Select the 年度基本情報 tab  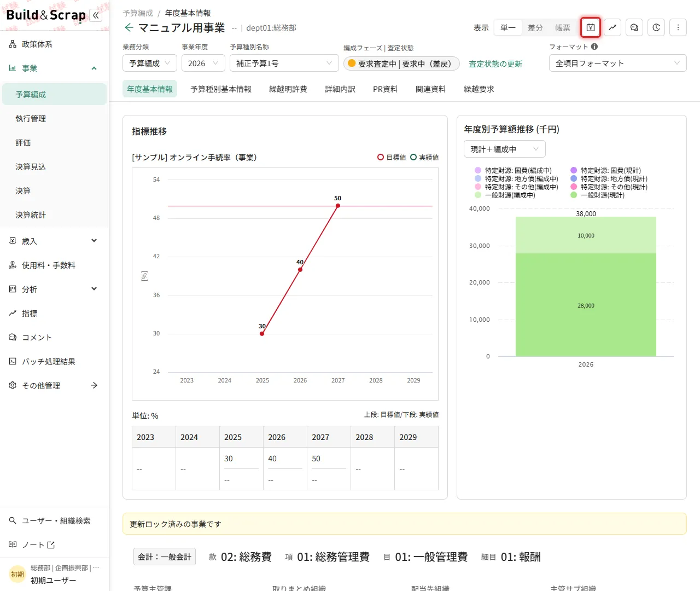pyautogui.click(x=150, y=89)
